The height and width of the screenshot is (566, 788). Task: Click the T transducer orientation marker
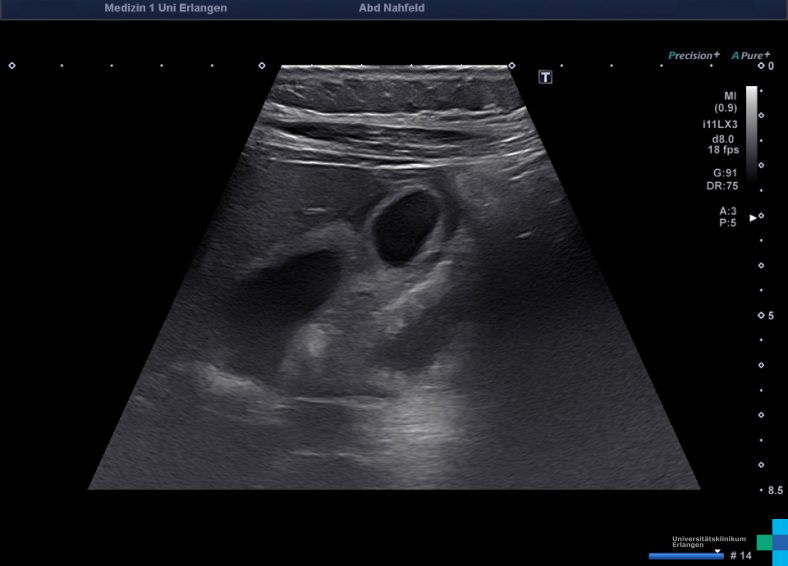click(545, 77)
